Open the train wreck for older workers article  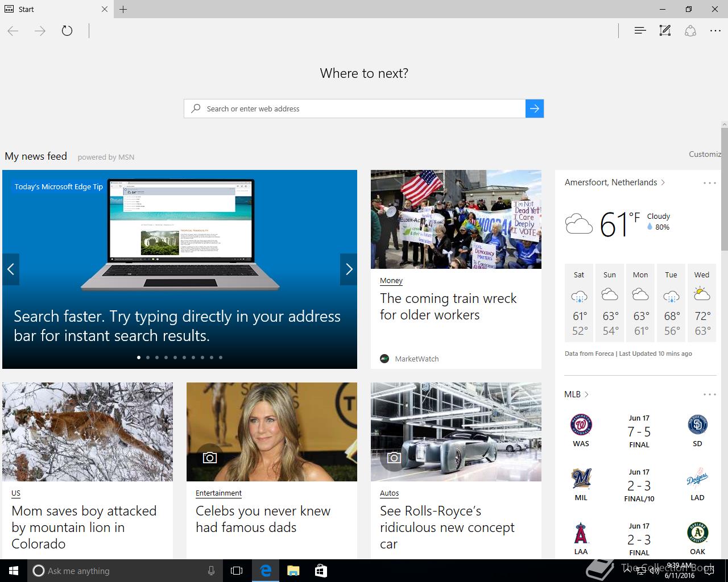[x=448, y=306]
